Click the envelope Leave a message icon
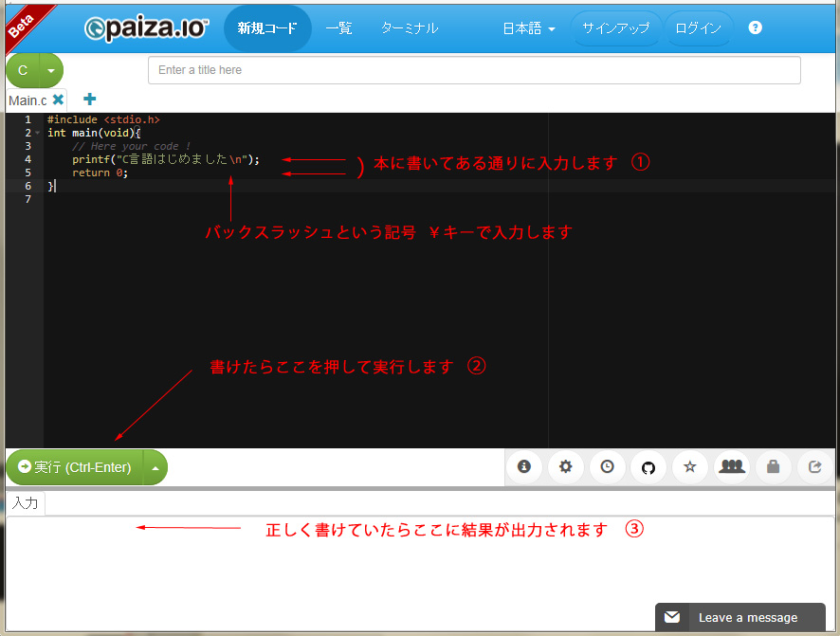 [x=672, y=617]
